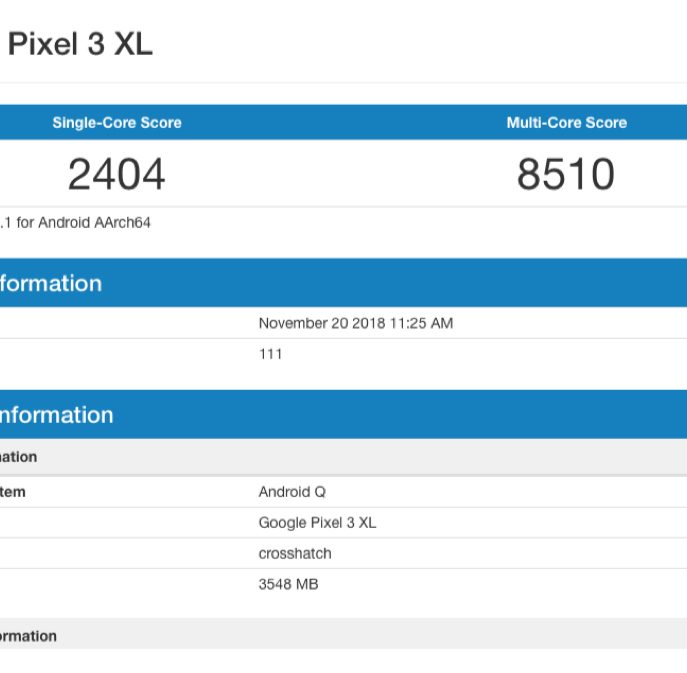The height and width of the screenshot is (673, 687).
Task: Click the Google Pixel 3 XL model value
Action: click(317, 523)
